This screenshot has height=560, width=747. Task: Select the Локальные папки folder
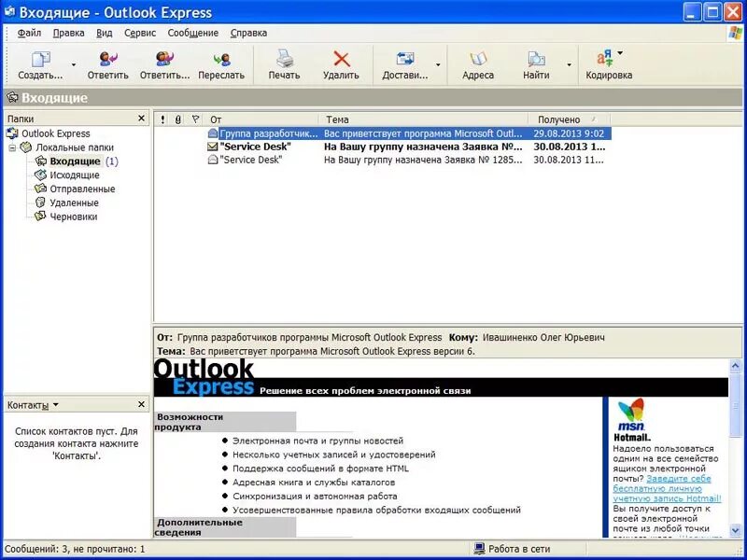point(75,147)
